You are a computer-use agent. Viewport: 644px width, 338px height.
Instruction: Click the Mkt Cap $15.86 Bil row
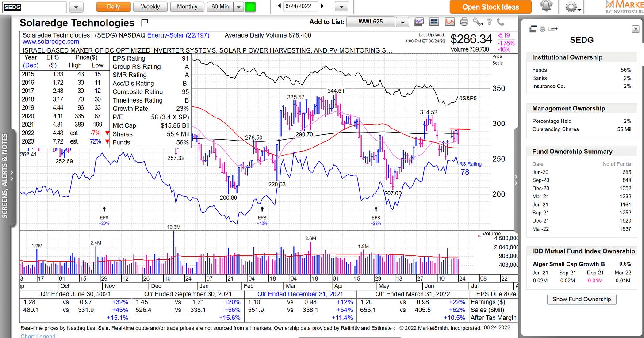[x=150, y=125]
